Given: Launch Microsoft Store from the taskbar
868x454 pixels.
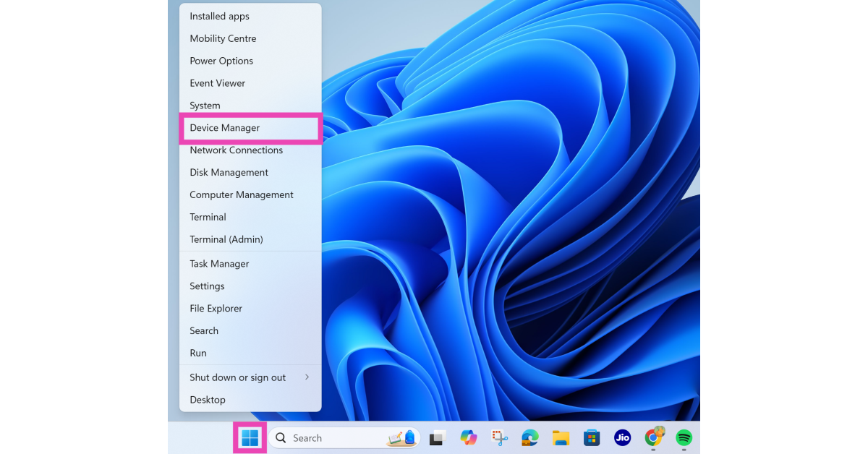Looking at the screenshot, I should pyautogui.click(x=592, y=438).
